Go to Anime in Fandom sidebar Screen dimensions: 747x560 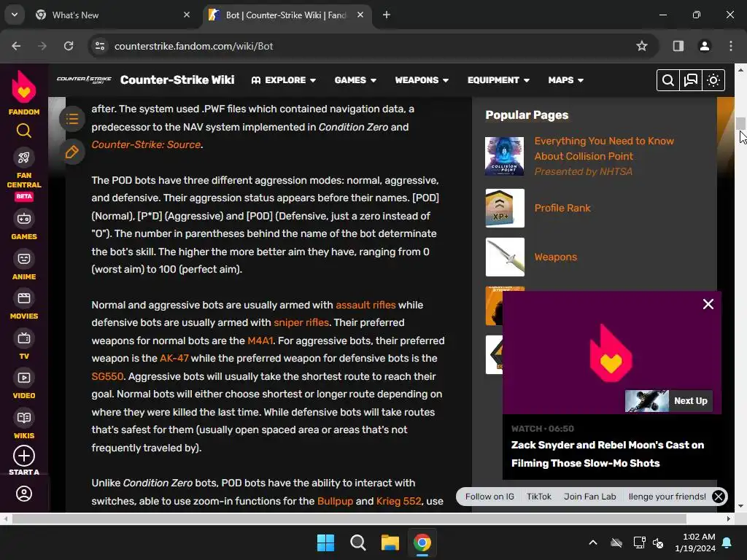pos(24,265)
